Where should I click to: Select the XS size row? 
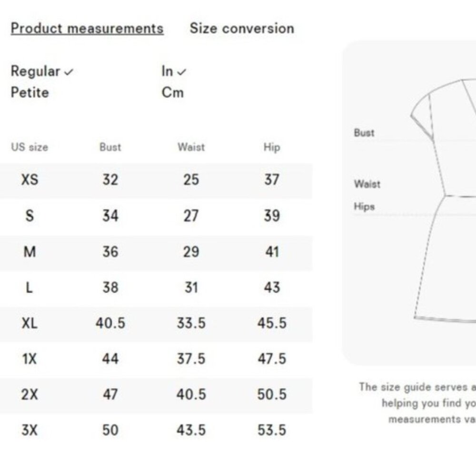coord(30,180)
